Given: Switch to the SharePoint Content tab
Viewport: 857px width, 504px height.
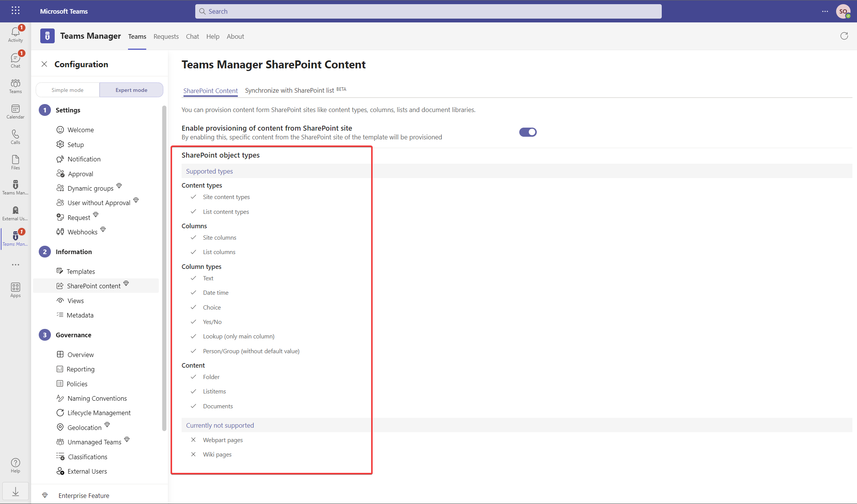Looking at the screenshot, I should click(210, 91).
